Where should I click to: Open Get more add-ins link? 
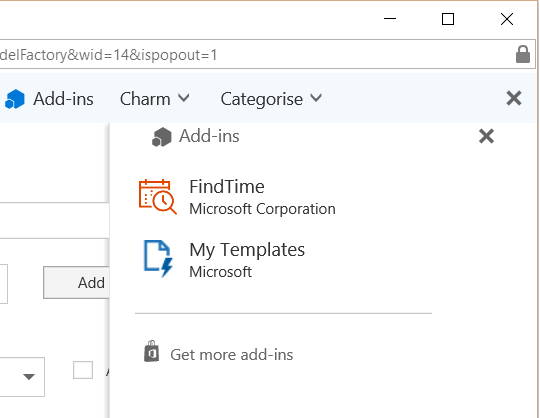click(x=231, y=355)
